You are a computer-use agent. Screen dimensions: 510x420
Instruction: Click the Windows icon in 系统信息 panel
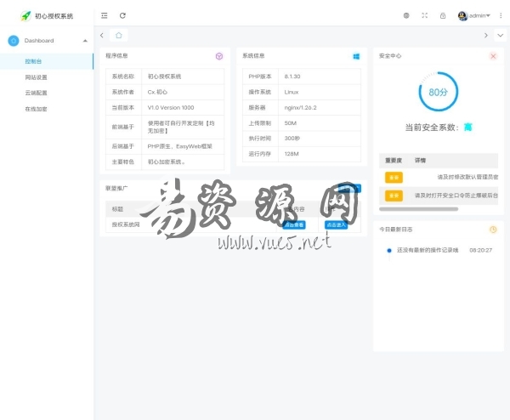357,56
